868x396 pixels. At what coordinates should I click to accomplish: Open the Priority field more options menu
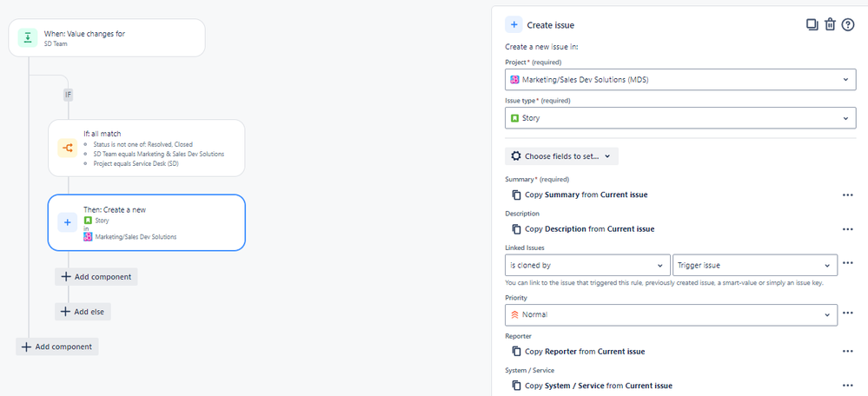(847, 313)
